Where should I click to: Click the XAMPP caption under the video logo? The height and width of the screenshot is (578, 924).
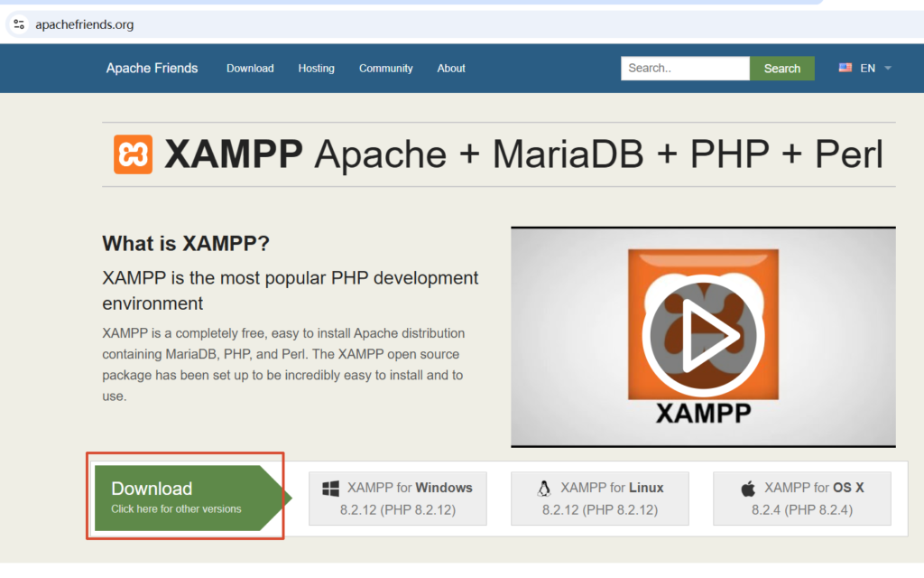(704, 413)
